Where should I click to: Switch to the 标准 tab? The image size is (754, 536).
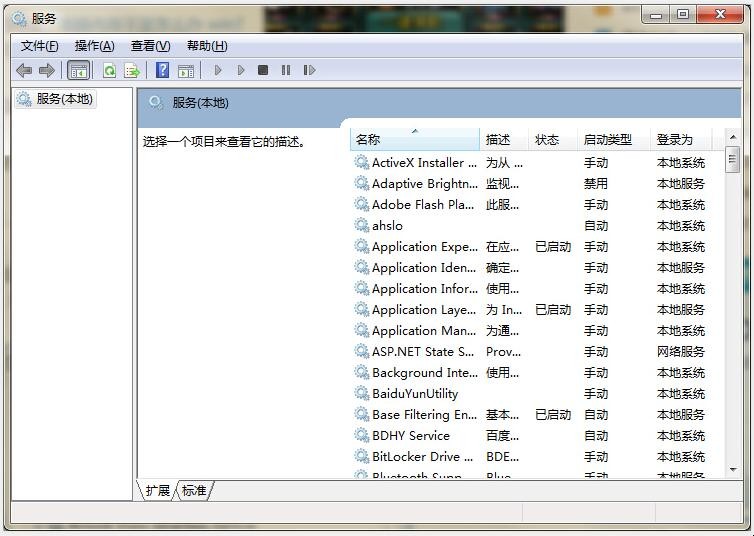tap(194, 491)
